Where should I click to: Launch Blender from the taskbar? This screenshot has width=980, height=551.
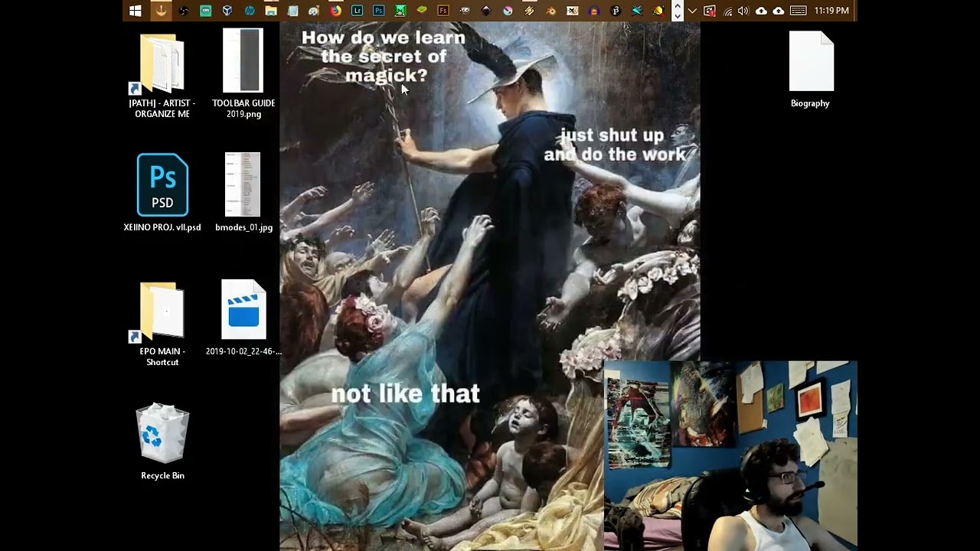point(550,11)
